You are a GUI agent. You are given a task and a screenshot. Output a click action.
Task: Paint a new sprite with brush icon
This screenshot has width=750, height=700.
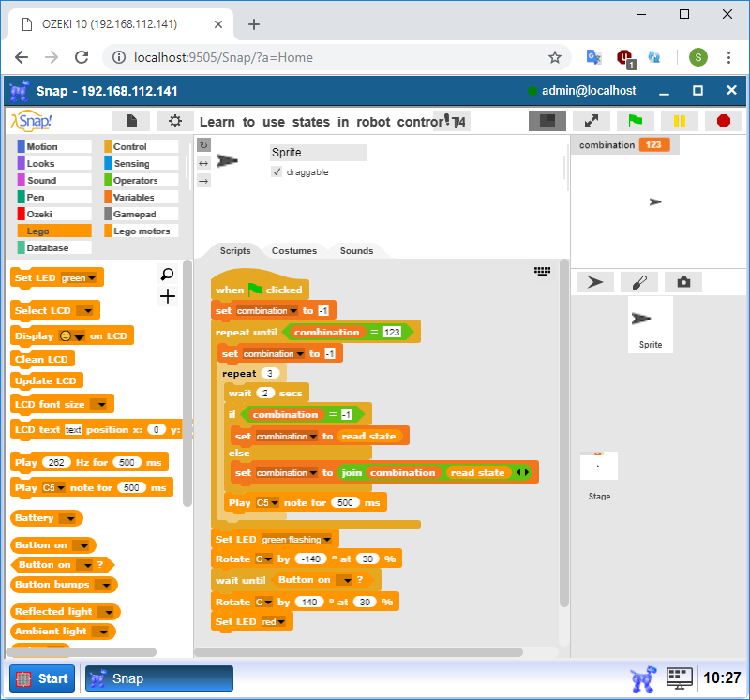639,282
